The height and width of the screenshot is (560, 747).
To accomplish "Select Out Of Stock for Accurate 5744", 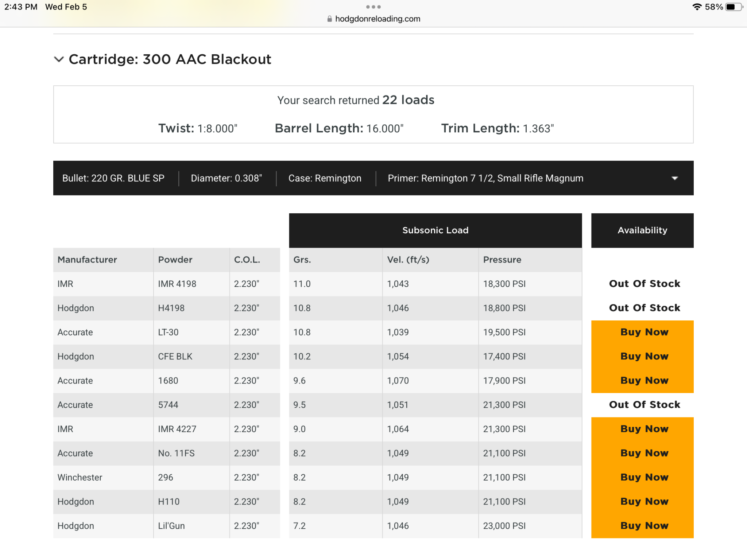I will [x=645, y=405].
